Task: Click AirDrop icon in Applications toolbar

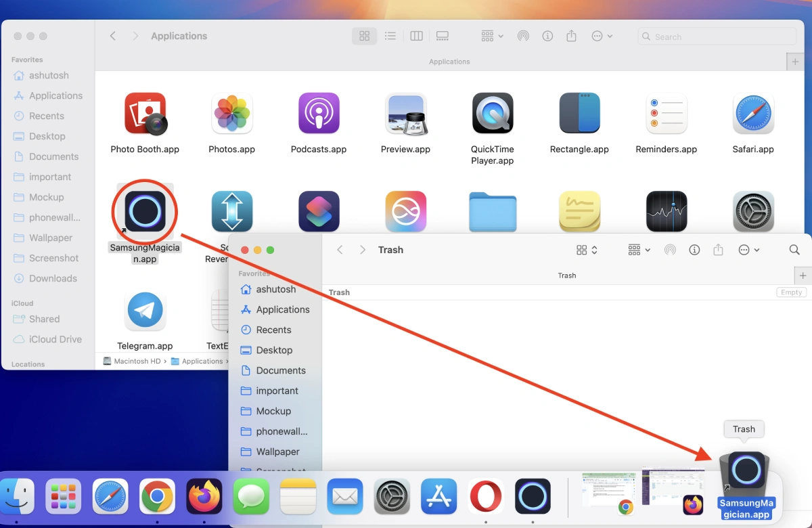Action: pyautogui.click(x=523, y=36)
